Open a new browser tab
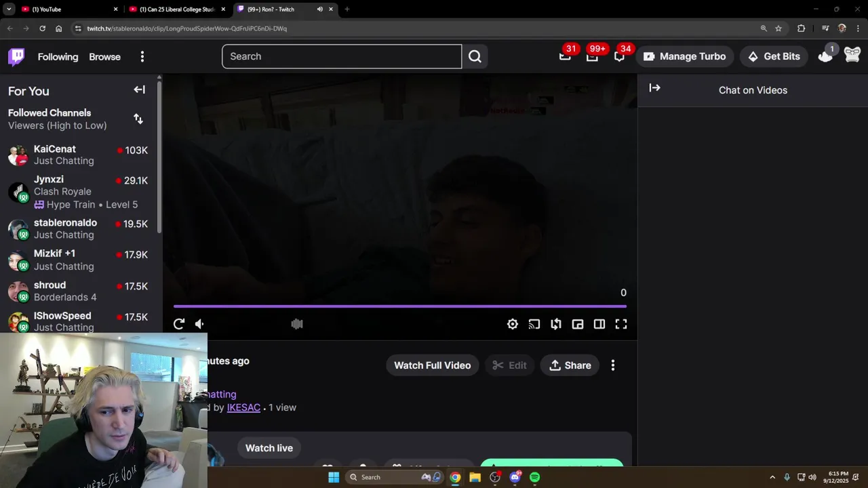868x488 pixels. [x=347, y=9]
